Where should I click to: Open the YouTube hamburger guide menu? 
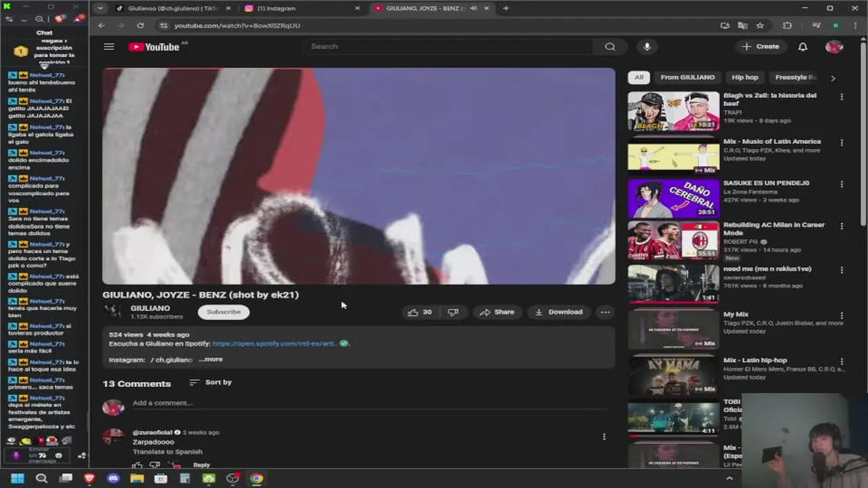click(108, 47)
